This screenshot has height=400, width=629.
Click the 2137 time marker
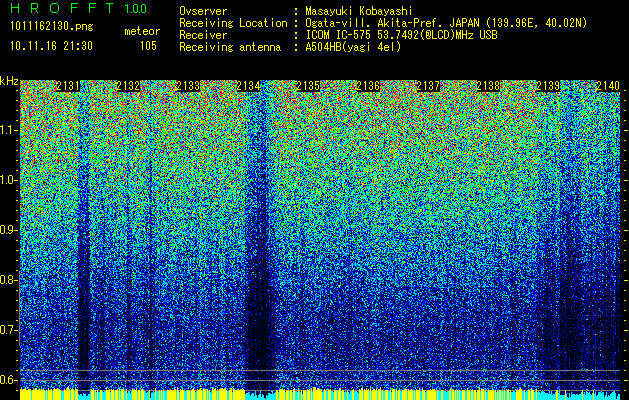(x=428, y=86)
